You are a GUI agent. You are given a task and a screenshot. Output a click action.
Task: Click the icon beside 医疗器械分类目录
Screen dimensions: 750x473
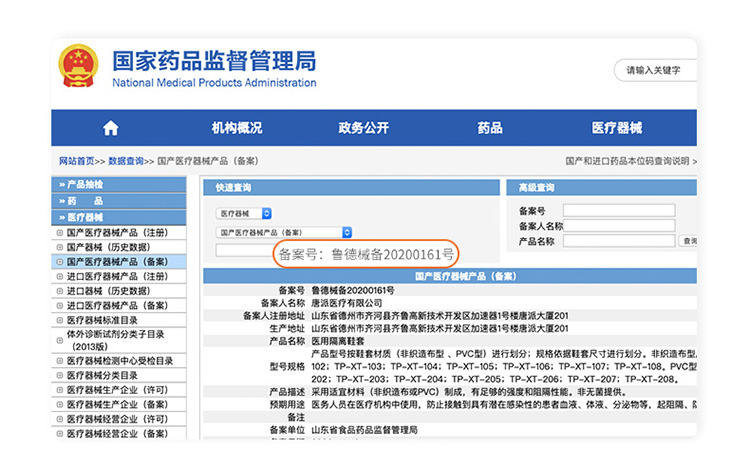[59, 376]
